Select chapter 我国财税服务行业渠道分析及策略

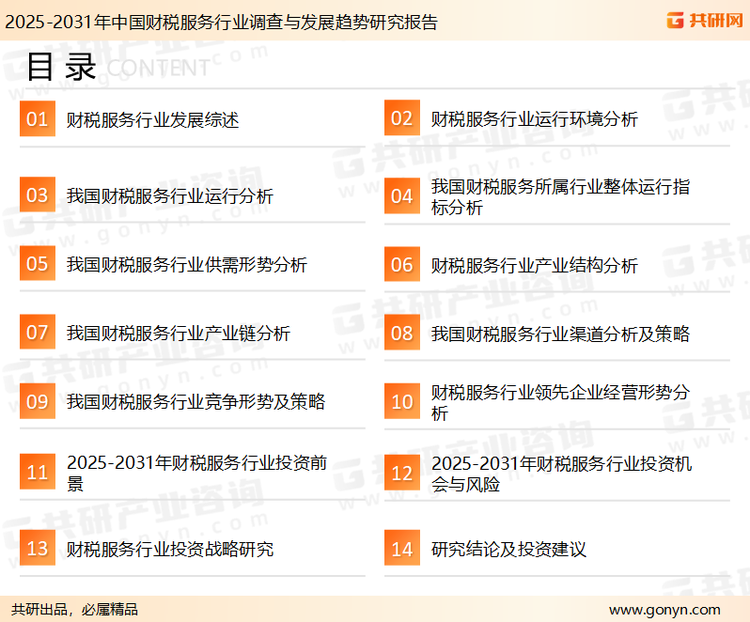(560, 333)
